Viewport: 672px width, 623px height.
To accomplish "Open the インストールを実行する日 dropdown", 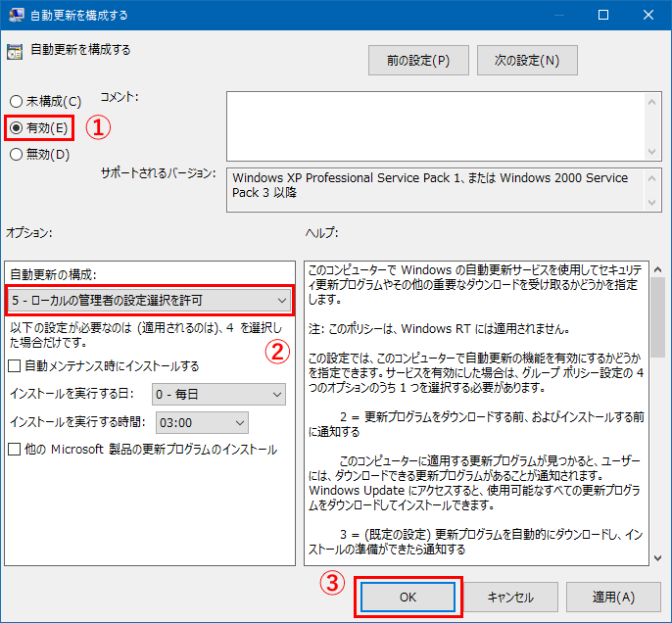I will click(x=218, y=394).
